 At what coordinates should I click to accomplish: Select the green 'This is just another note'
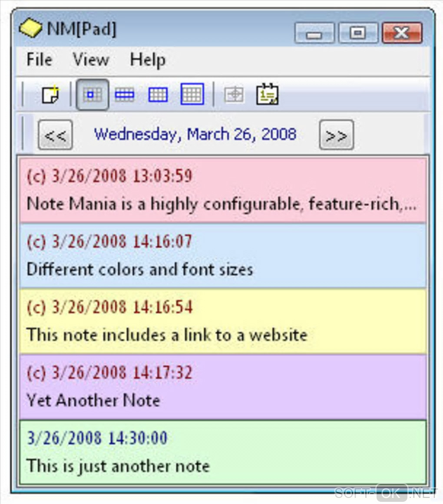[x=223, y=452]
